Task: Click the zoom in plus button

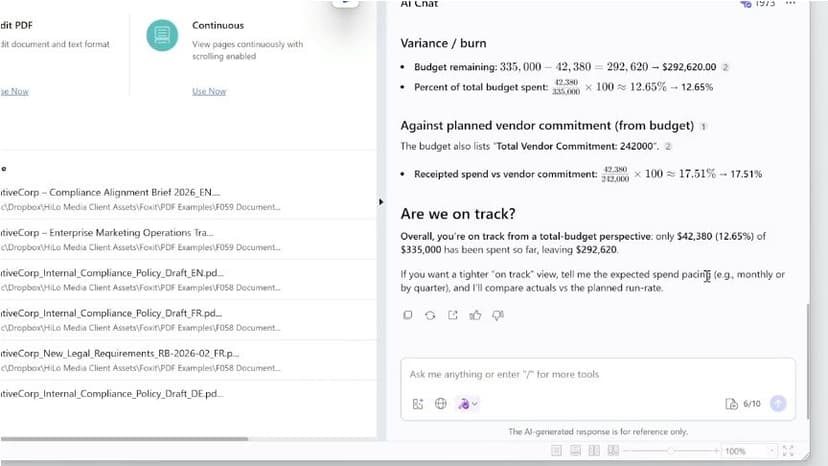Action: pyautogui.click(x=717, y=451)
